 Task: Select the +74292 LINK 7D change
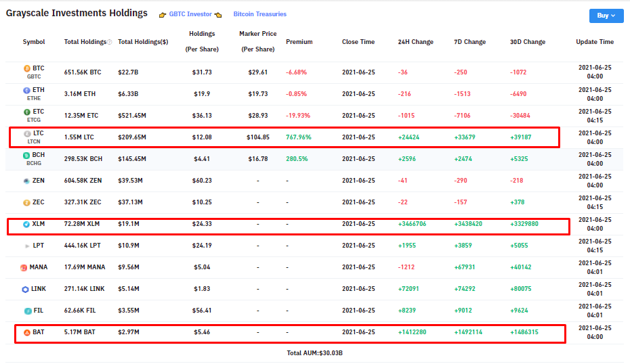pos(465,289)
